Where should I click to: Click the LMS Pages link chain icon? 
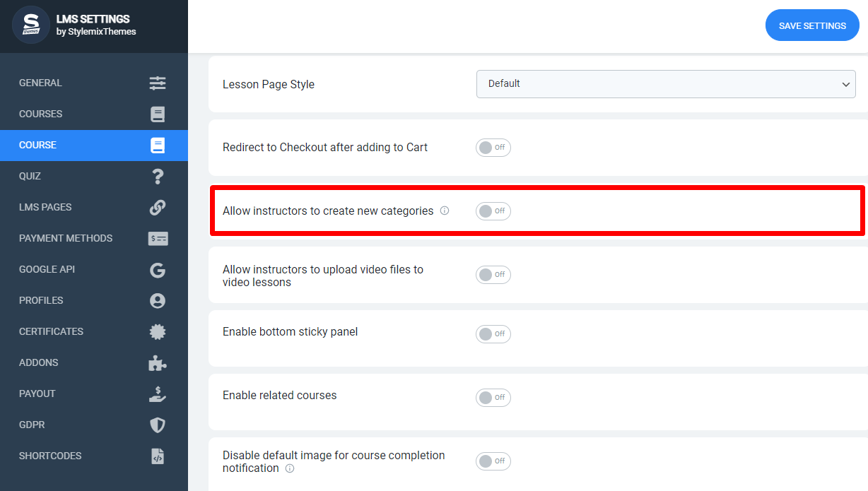point(158,207)
